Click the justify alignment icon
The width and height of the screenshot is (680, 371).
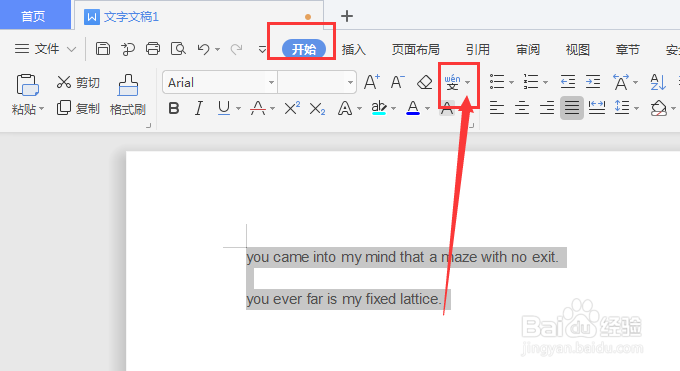572,108
